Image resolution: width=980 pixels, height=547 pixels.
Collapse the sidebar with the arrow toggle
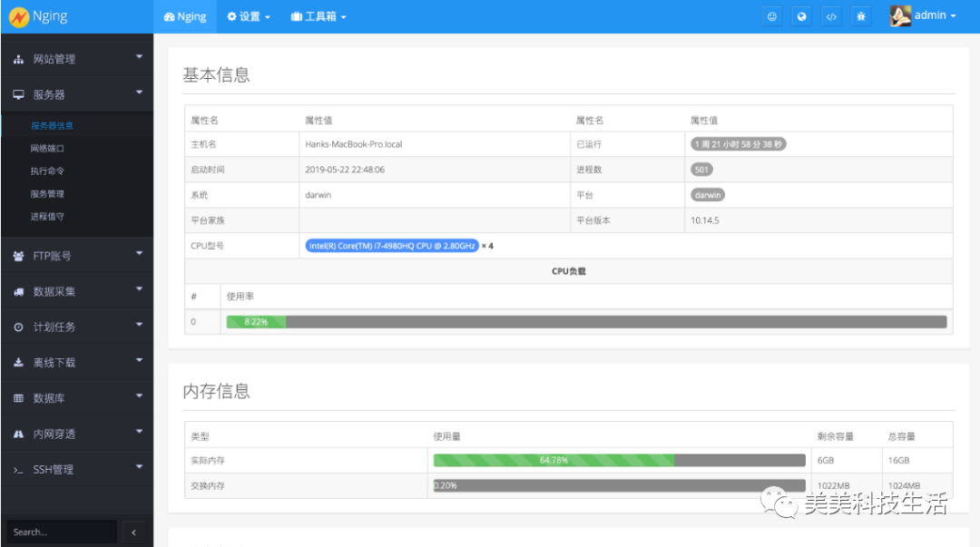(133, 532)
